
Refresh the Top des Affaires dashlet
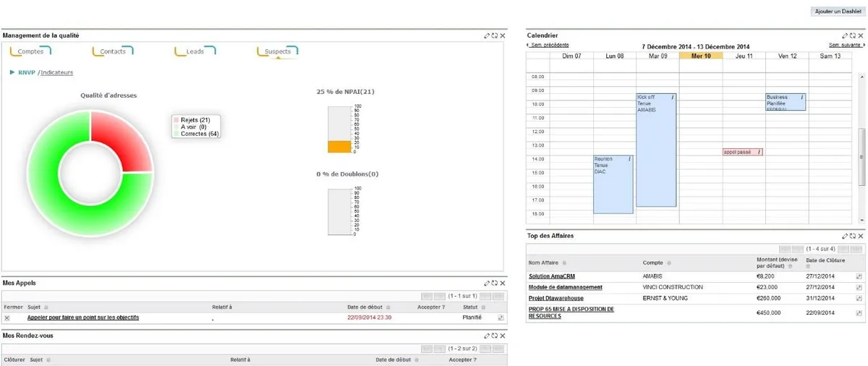(851, 236)
